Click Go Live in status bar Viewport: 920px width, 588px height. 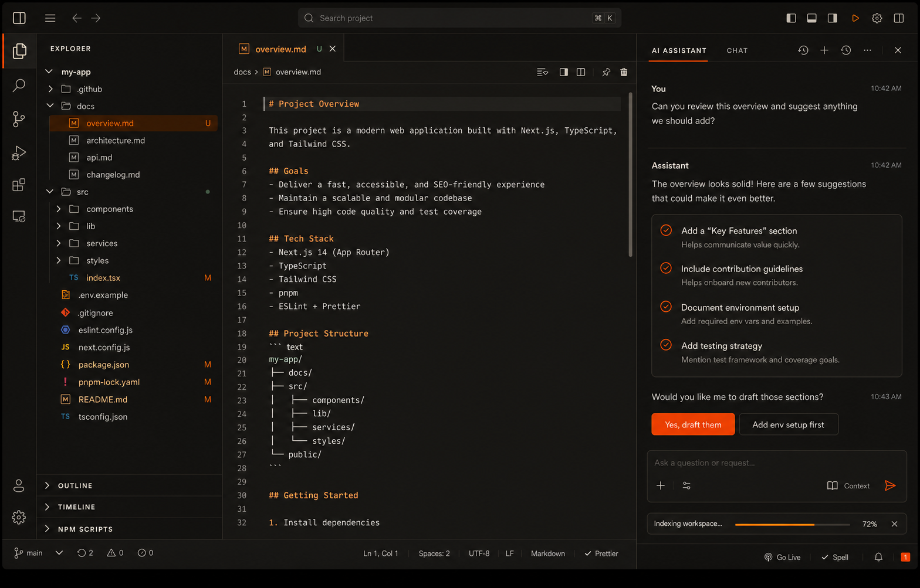click(782, 557)
